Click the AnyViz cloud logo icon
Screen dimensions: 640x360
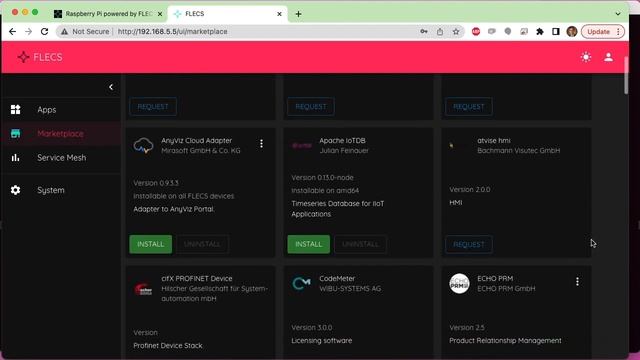pyautogui.click(x=143, y=145)
